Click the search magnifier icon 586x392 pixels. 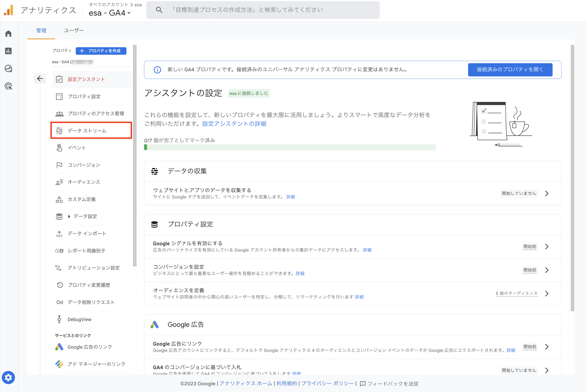pos(159,10)
